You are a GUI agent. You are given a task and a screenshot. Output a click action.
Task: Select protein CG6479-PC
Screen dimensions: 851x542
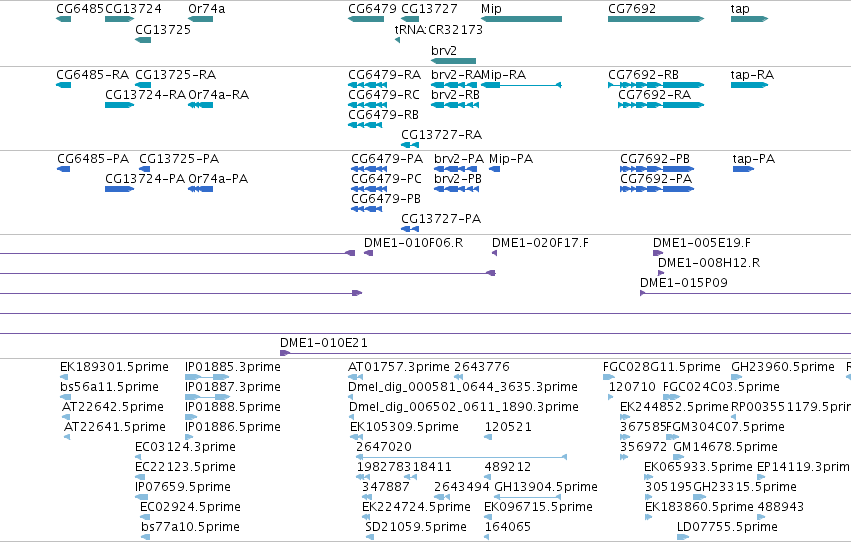[369, 189]
